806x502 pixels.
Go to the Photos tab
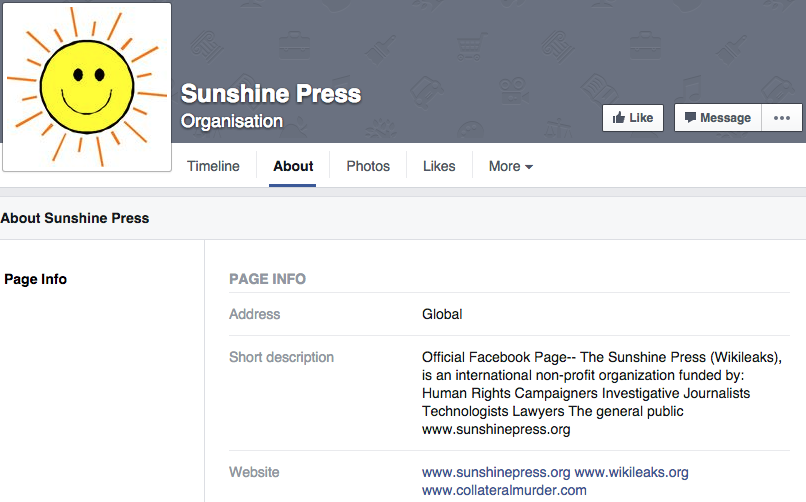368,166
